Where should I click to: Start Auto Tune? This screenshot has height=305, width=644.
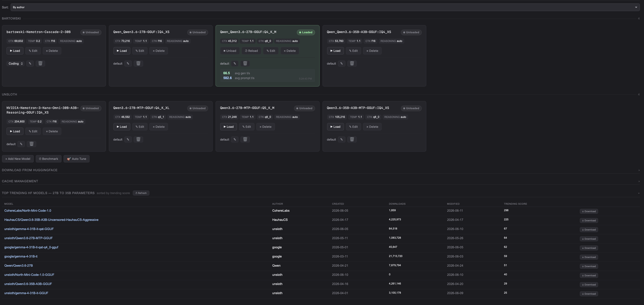[x=77, y=159]
